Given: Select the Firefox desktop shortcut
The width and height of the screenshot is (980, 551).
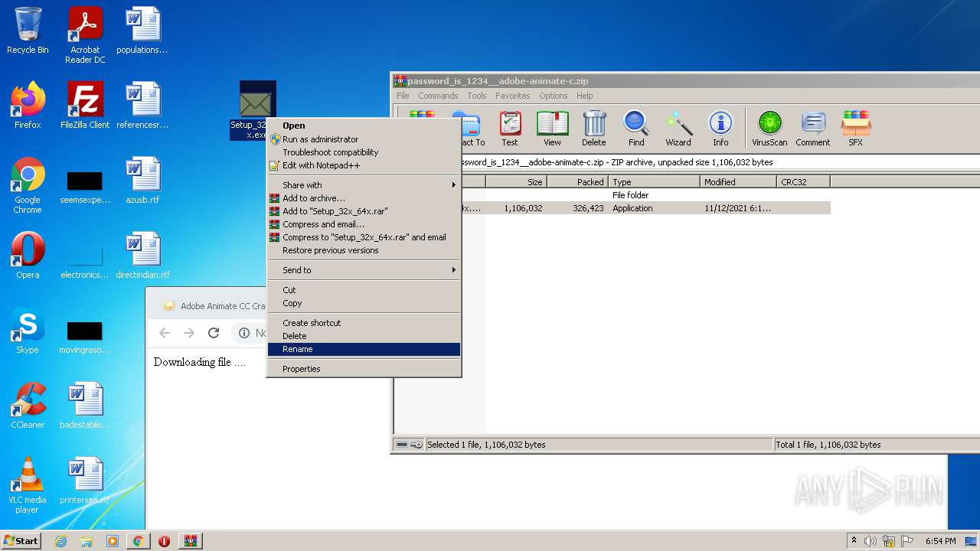Looking at the screenshot, I should (x=28, y=106).
